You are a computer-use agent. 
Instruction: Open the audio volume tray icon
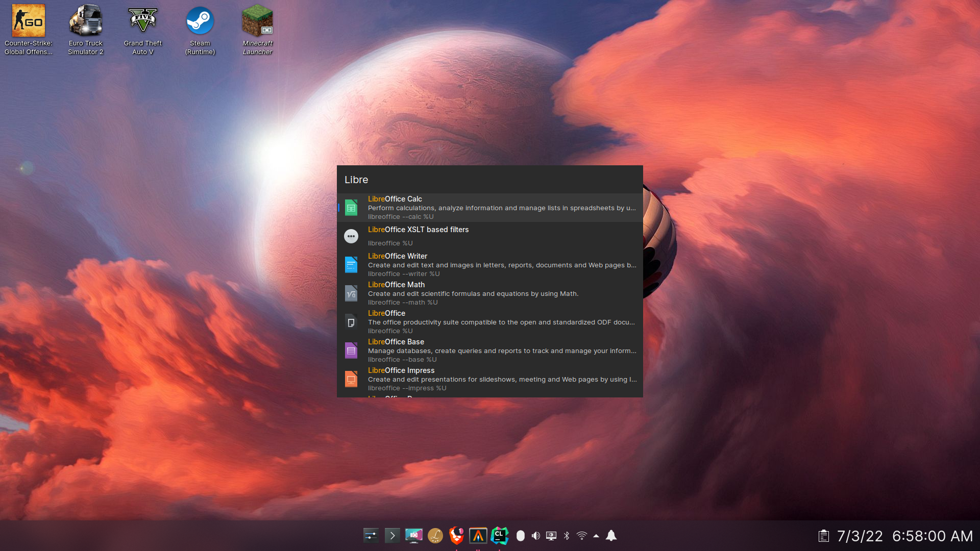pyautogui.click(x=536, y=536)
